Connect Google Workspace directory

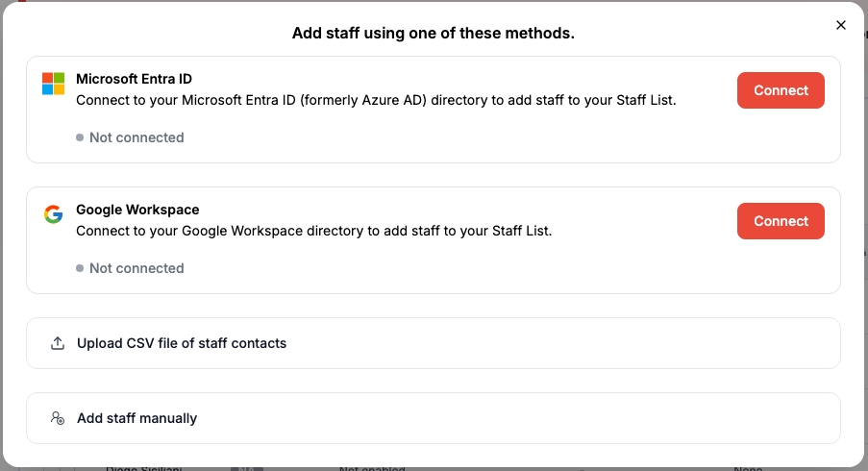click(780, 221)
